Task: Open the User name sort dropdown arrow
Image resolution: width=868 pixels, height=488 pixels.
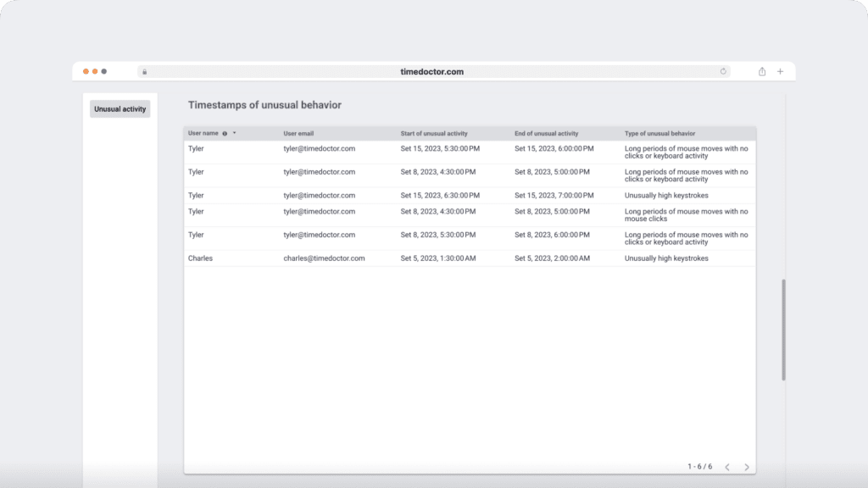Action: [234, 133]
